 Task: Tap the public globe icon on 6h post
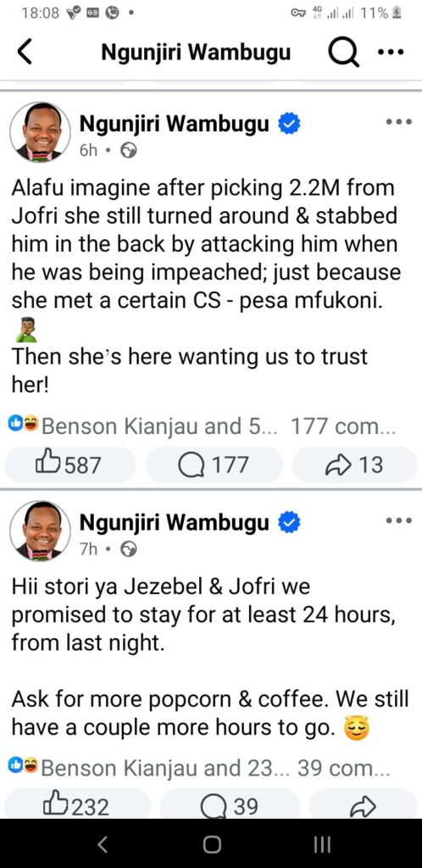pyautogui.click(x=128, y=151)
